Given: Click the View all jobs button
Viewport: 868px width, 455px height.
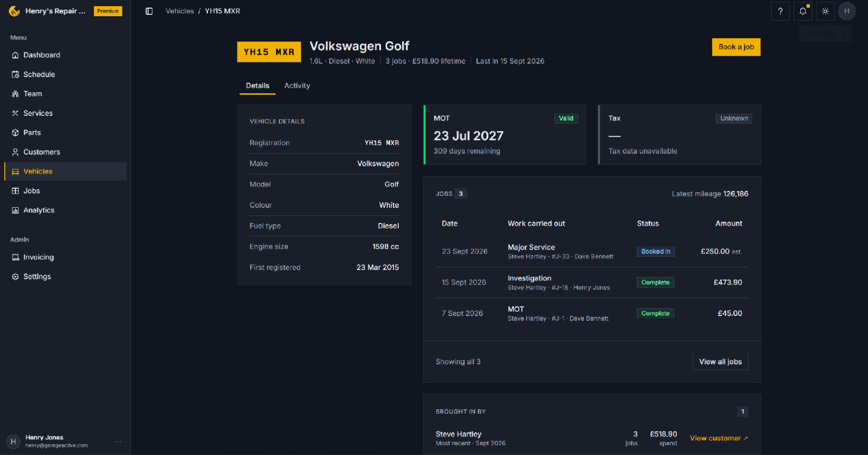Looking at the screenshot, I should (x=720, y=362).
